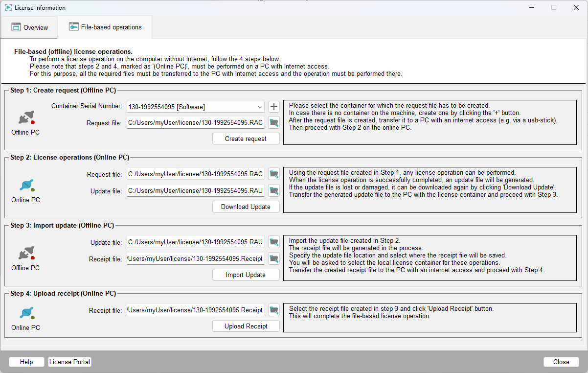Minimize the License Information window
This screenshot has width=588, height=373.
point(531,7)
